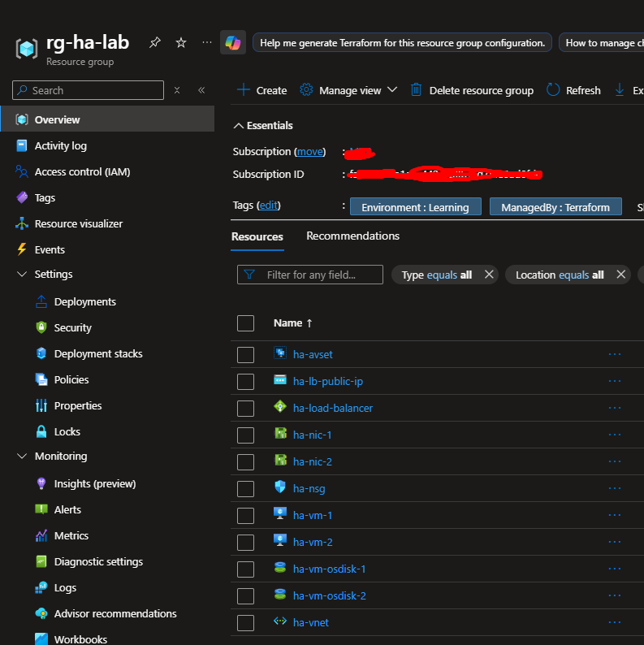Open the ha-vnet resource link
This screenshot has width=644, height=645.
click(x=310, y=622)
